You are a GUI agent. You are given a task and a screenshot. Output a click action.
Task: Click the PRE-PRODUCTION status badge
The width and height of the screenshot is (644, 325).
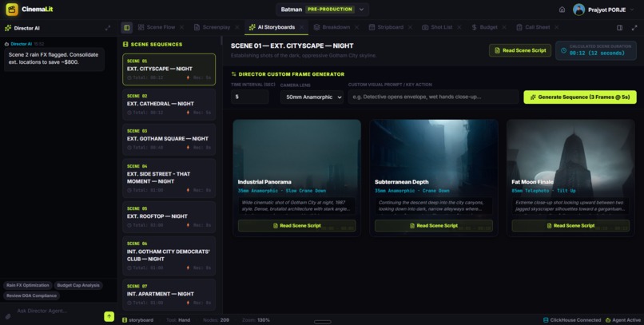click(x=330, y=9)
